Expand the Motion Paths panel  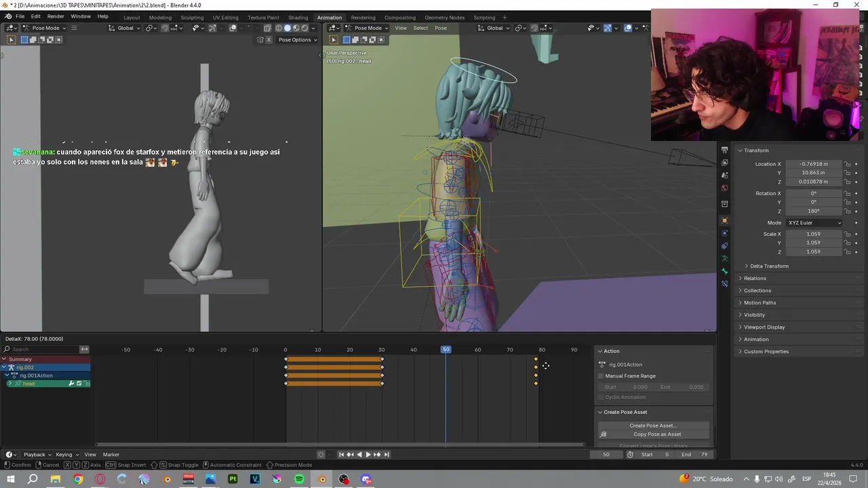pyautogui.click(x=759, y=303)
